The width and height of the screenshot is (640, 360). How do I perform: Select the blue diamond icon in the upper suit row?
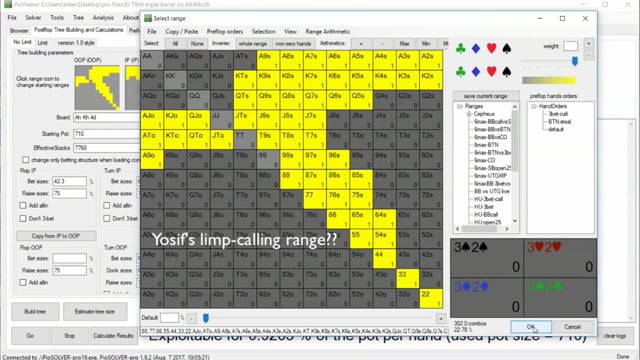click(476, 49)
